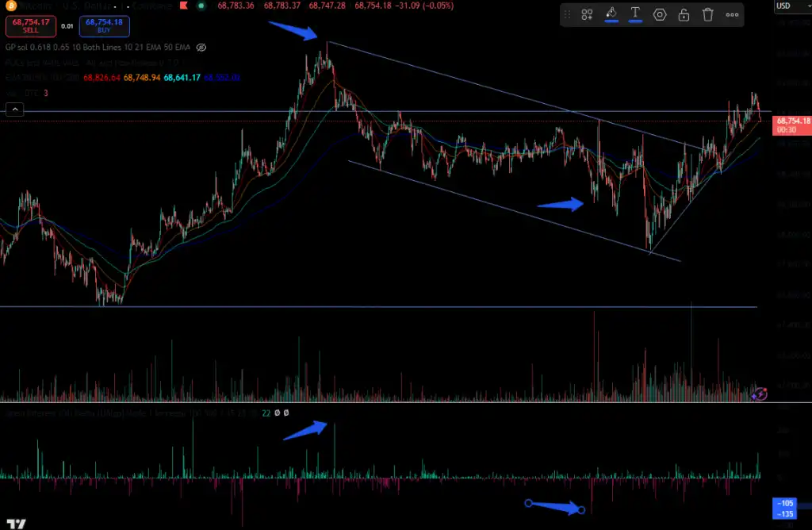812x530 pixels.
Task: Delete drawings using the trash icon
Action: 707,14
